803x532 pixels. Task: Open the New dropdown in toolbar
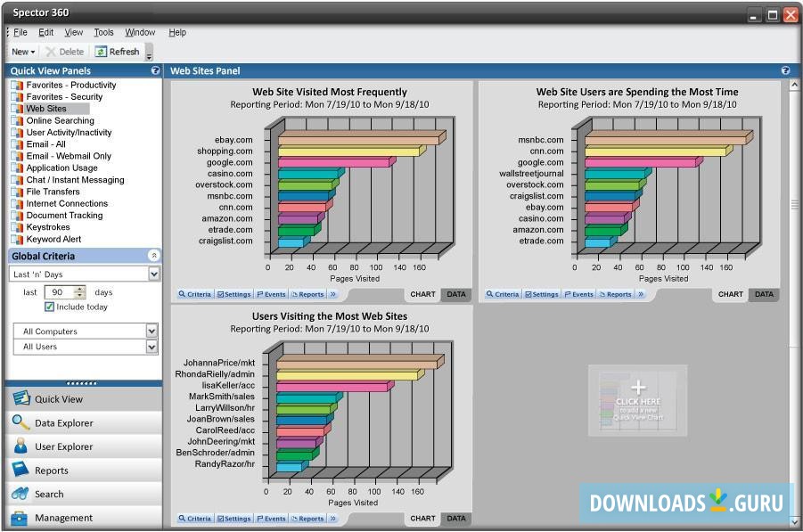point(23,52)
